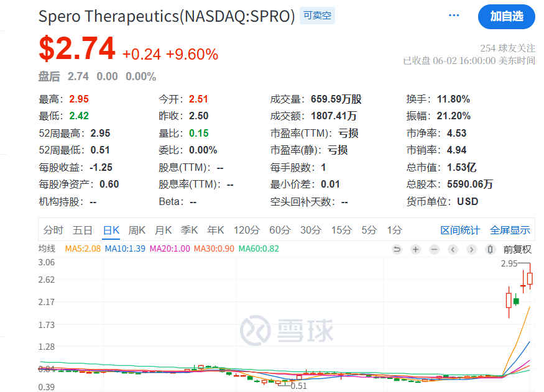Open the three-dot more options menu
This screenshot has height=392, width=544.
454,16
